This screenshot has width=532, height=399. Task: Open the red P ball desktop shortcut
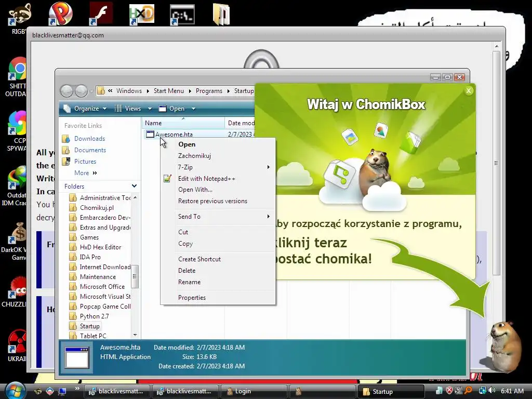click(x=60, y=14)
